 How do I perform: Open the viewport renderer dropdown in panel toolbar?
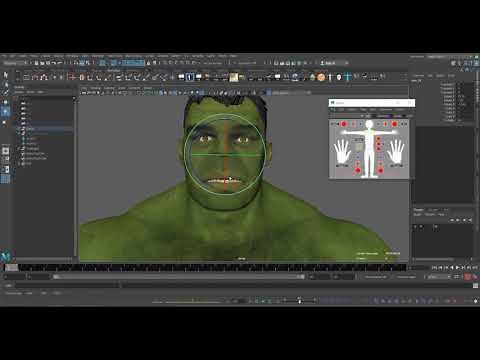point(291,93)
